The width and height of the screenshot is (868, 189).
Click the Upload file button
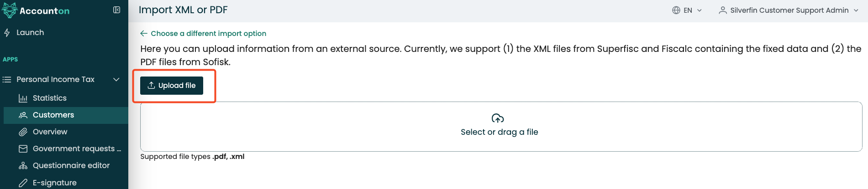click(x=172, y=86)
